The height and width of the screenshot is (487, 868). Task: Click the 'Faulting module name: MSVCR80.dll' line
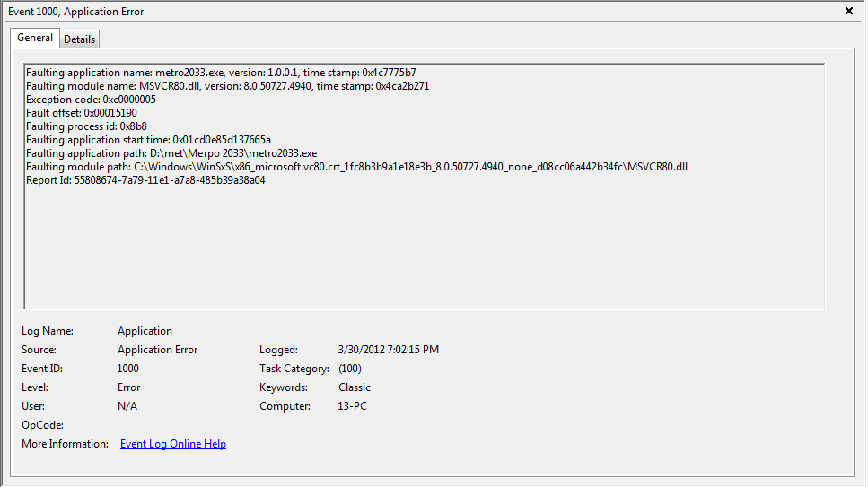pos(227,86)
